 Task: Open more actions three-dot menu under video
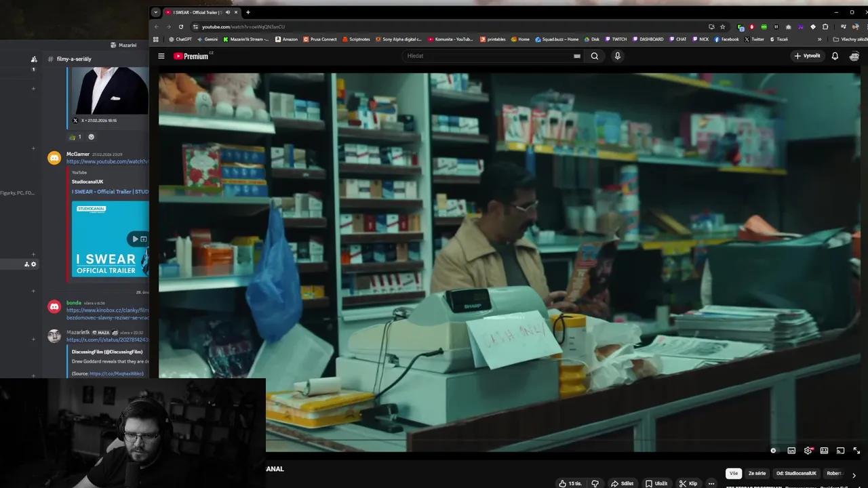point(711,483)
